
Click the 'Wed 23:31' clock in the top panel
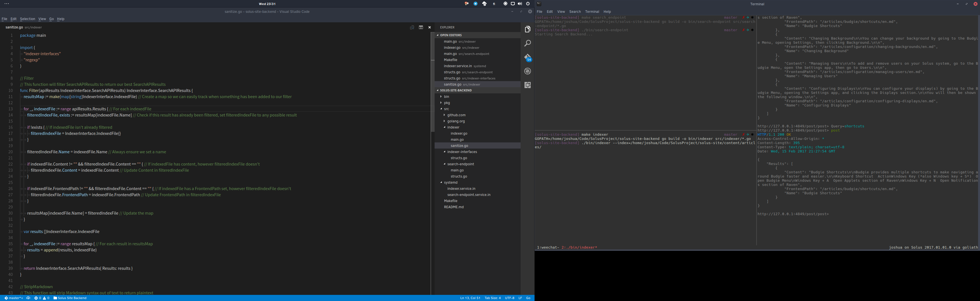click(267, 4)
